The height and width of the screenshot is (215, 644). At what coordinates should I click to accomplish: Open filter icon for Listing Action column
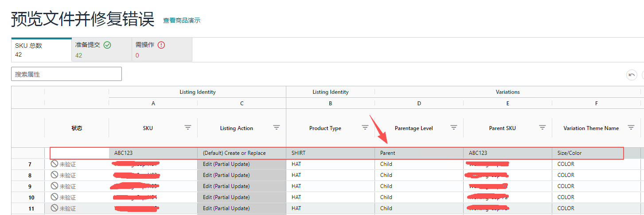277,127
